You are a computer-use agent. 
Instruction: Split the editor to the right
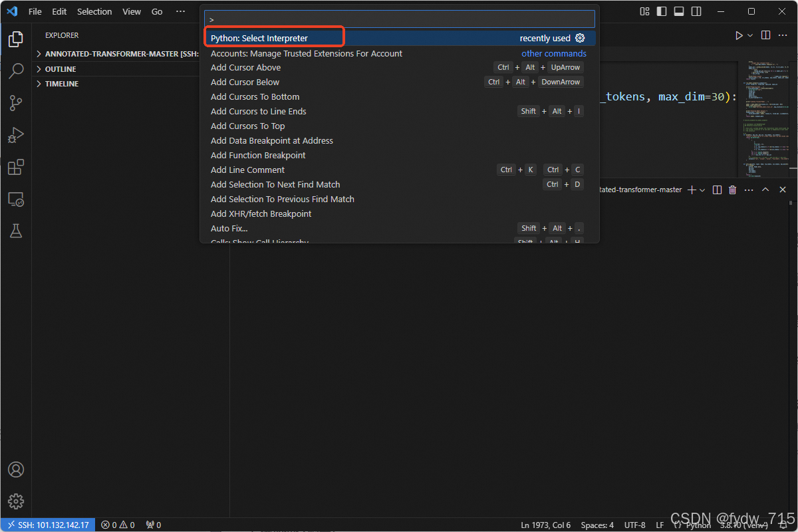coord(766,35)
